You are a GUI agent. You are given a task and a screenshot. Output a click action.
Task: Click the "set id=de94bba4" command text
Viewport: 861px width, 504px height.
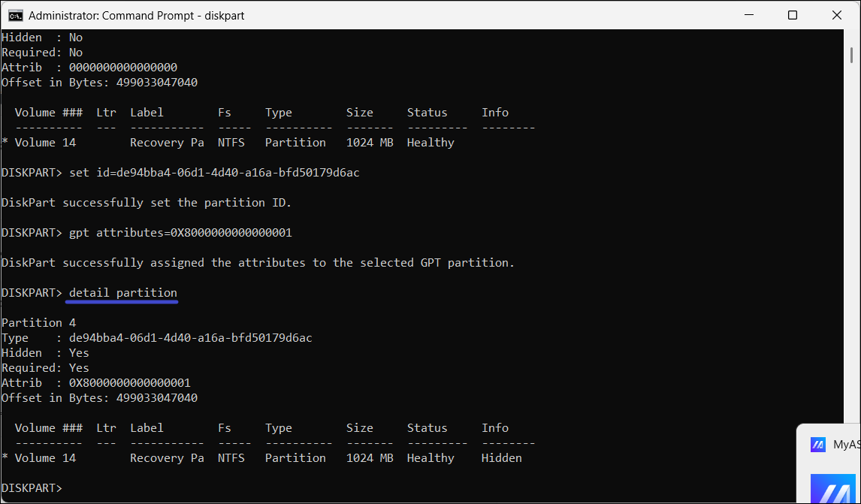[214, 173]
